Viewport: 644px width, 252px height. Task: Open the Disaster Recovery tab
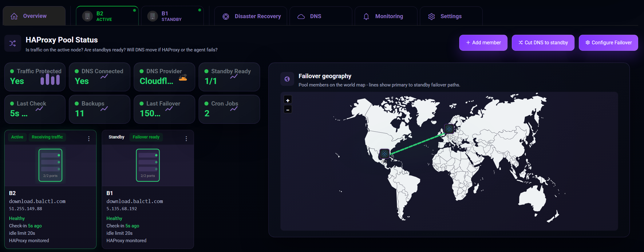(251, 16)
